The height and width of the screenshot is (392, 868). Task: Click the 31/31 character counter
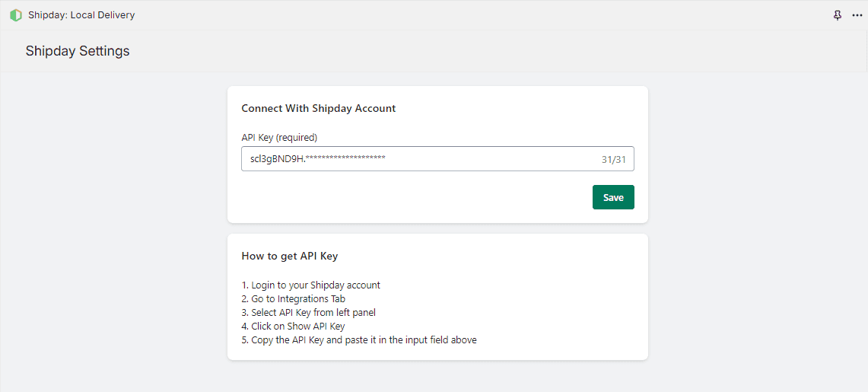(x=612, y=160)
